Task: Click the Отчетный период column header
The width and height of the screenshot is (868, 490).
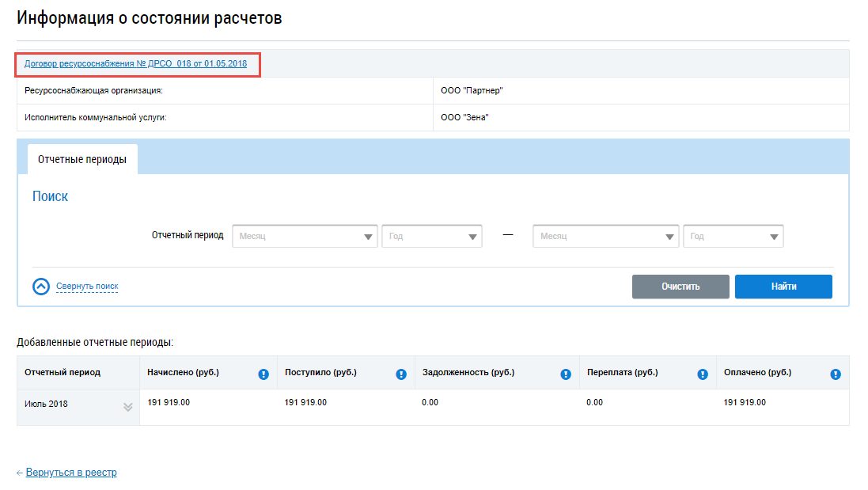Action: click(x=63, y=373)
